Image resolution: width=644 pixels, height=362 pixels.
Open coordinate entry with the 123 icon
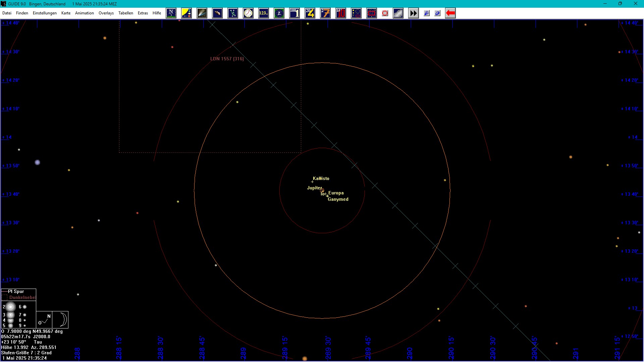point(264,13)
